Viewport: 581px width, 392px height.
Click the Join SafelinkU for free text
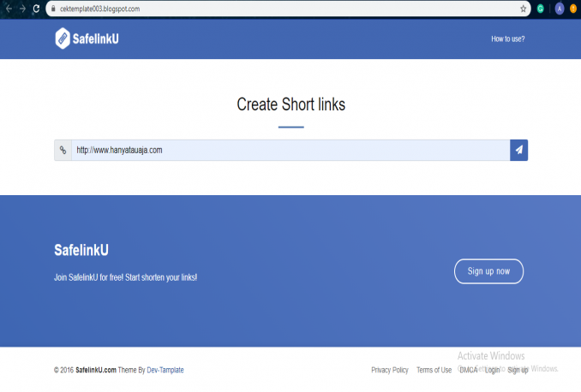[x=126, y=277]
